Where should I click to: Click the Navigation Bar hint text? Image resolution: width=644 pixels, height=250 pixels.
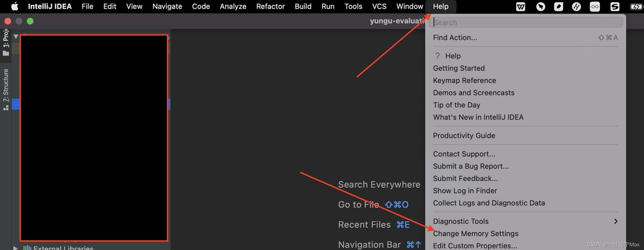[x=369, y=245]
